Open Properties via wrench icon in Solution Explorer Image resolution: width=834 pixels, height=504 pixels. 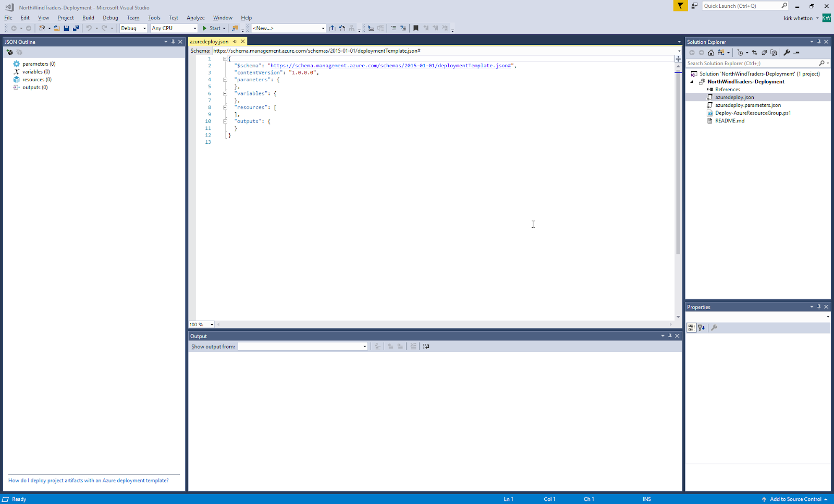pyautogui.click(x=787, y=52)
